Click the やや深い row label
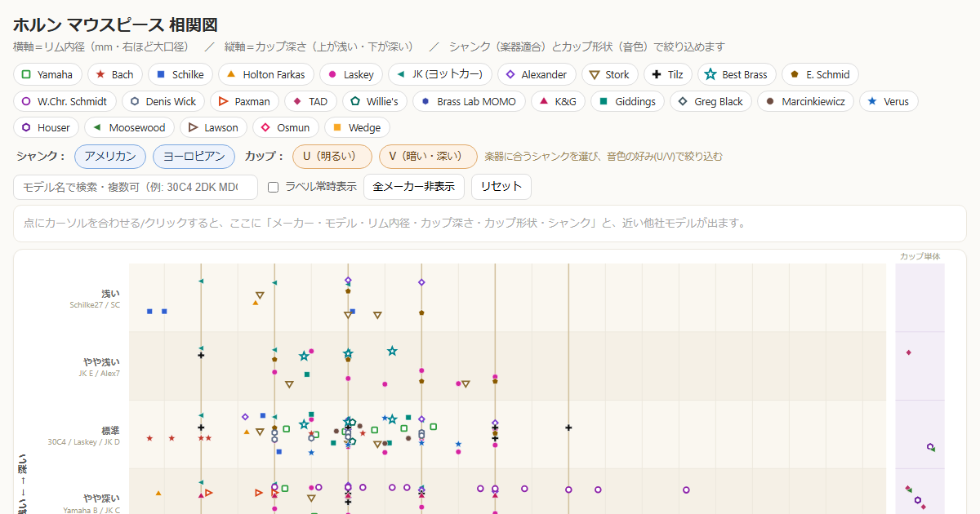The image size is (980, 514). (x=101, y=498)
